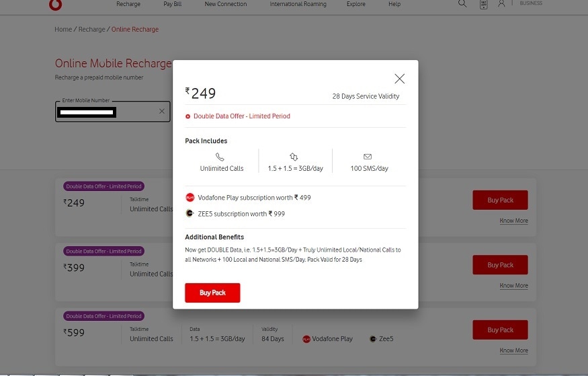The image size is (588, 376).
Task: Click Double Data Offer - Limited Period text in popup
Action: (242, 116)
